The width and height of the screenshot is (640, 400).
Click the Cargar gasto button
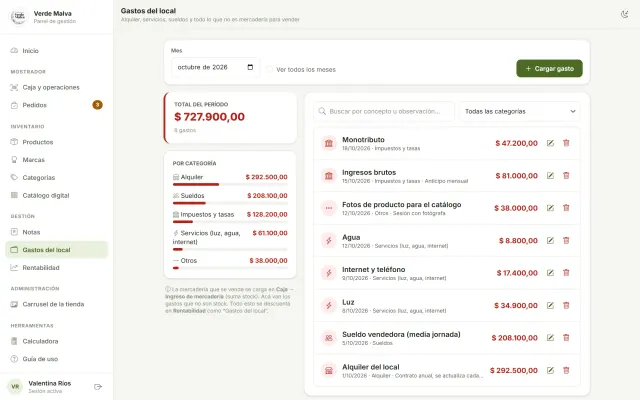pyautogui.click(x=549, y=69)
